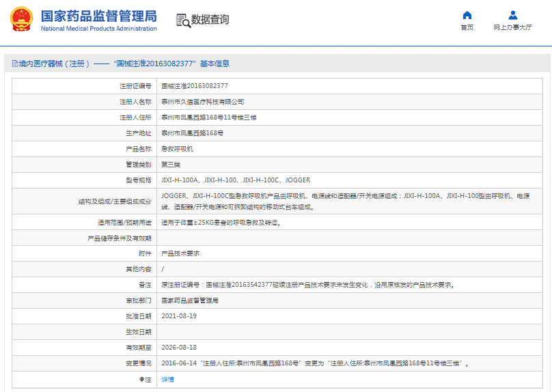Click the 批准日期 row label

pyautogui.click(x=139, y=316)
